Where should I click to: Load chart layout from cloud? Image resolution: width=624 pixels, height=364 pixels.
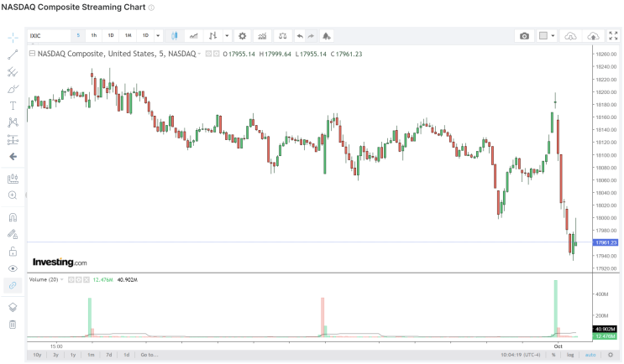[570, 36]
